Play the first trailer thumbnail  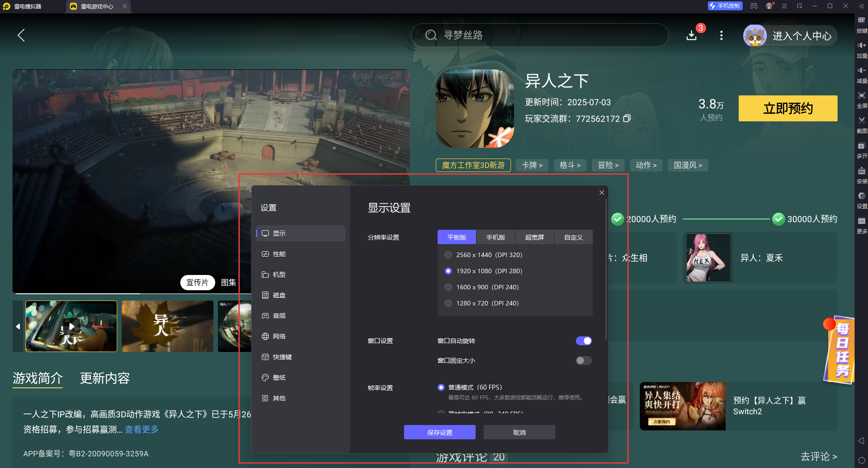(x=72, y=326)
